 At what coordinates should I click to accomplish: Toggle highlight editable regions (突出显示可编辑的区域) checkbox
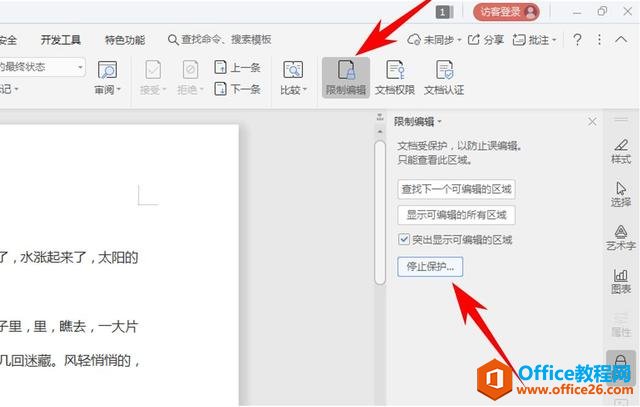(x=404, y=239)
